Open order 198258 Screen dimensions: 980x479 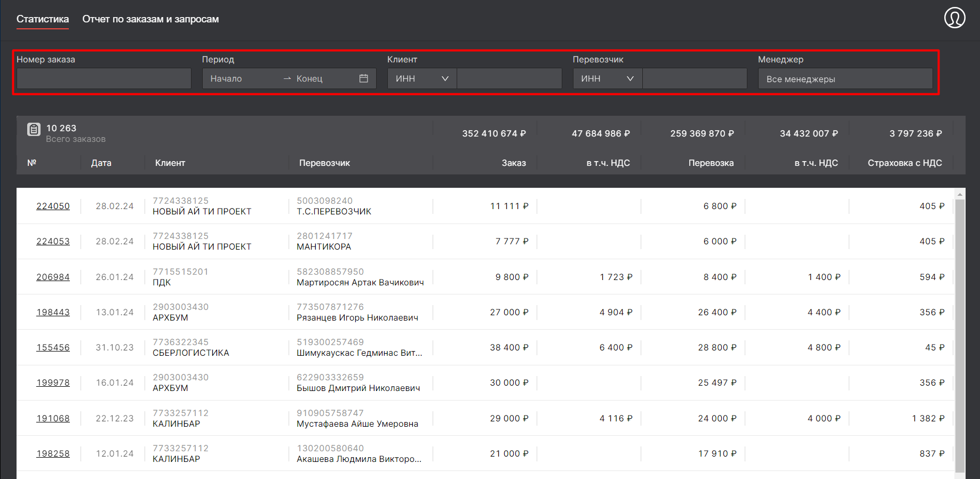pyautogui.click(x=53, y=453)
